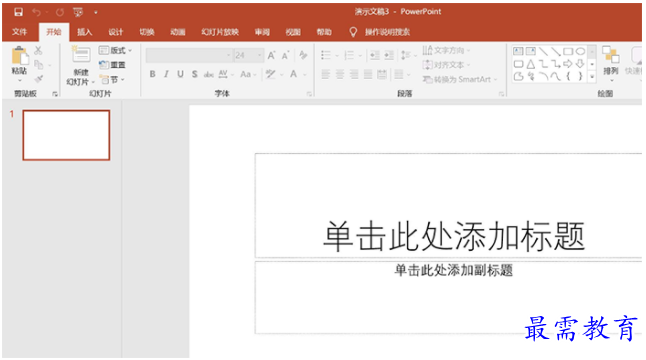Open the 文件 (File) menu tab
The image size is (646, 360).
coord(19,32)
